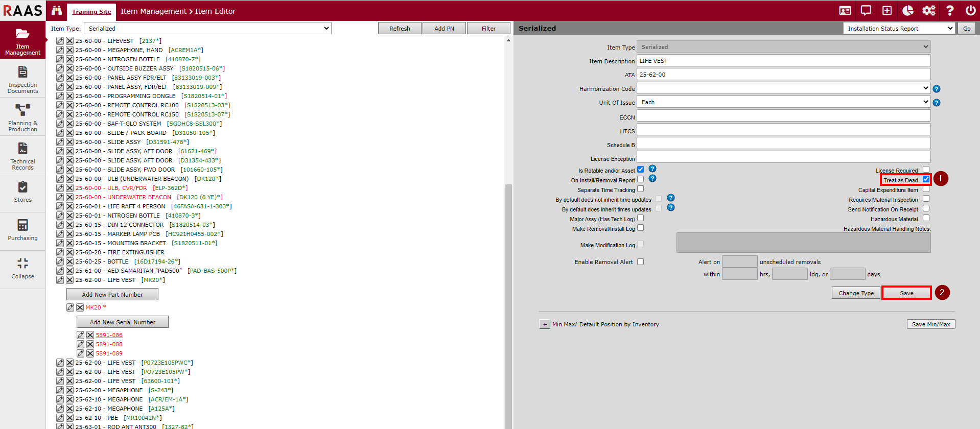980x429 pixels.
Task: Open the Item Type filter dropdown
Action: point(207,29)
